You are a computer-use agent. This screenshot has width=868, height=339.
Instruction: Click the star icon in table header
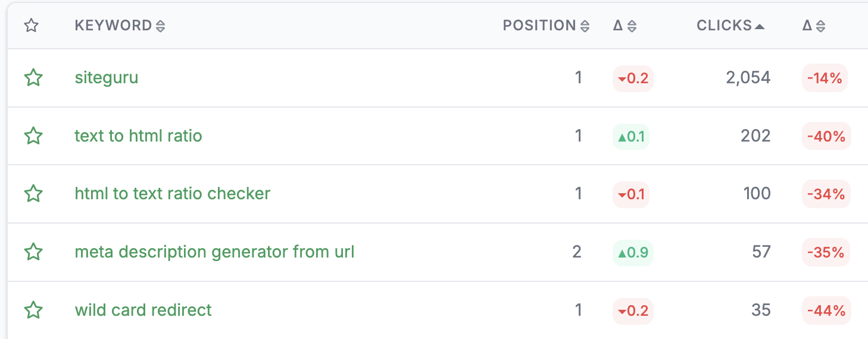[x=31, y=26]
